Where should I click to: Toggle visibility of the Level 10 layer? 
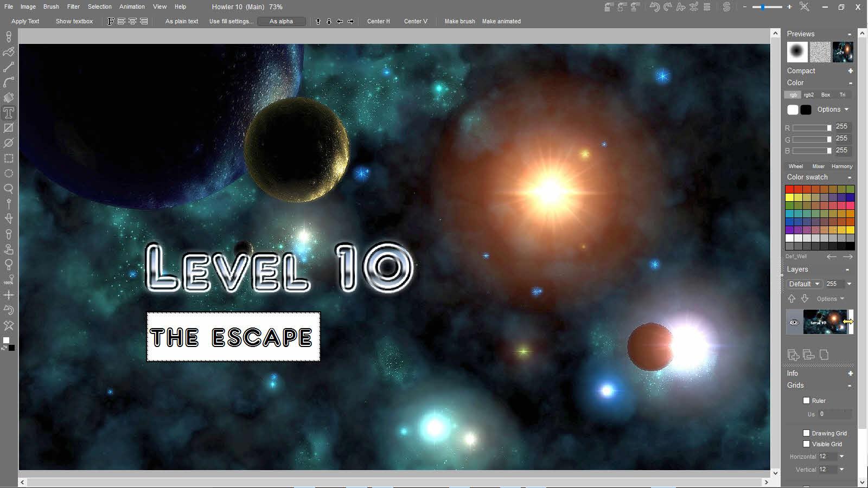coord(794,322)
